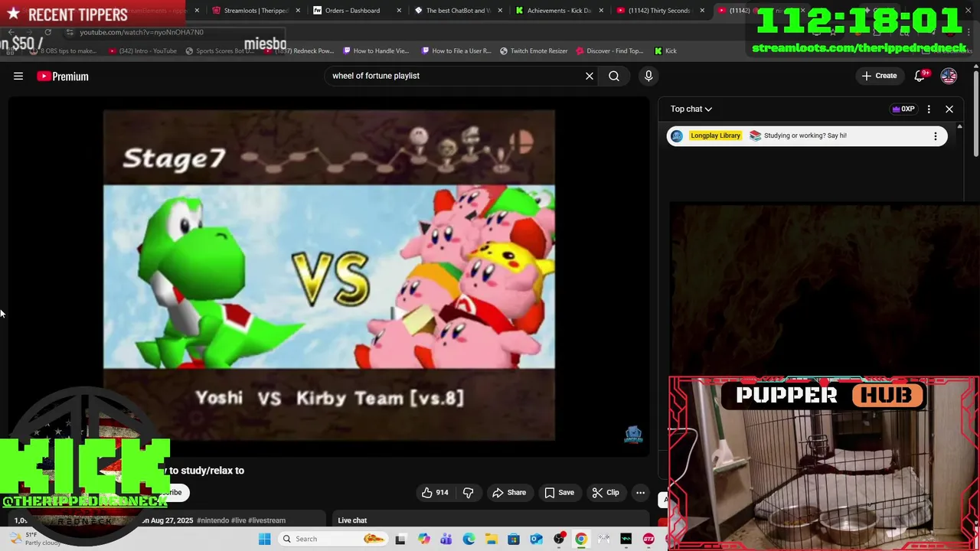Open the GT3 app on taskbar
Viewport: 980px width, 551px height.
click(x=648, y=539)
